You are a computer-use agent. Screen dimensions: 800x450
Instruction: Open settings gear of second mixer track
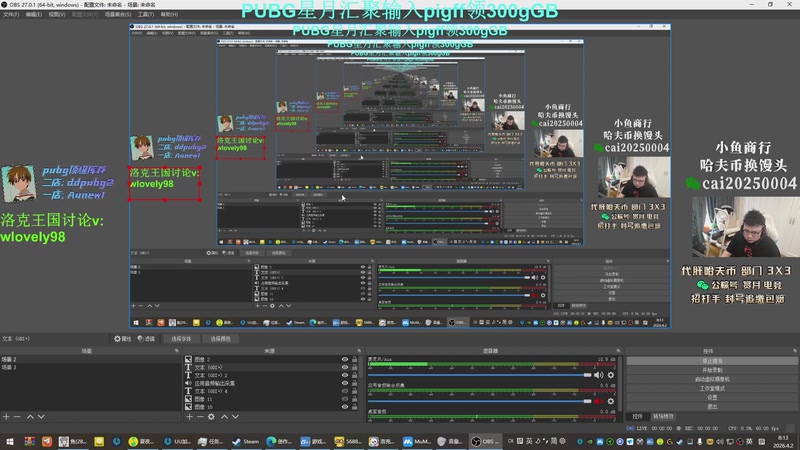[611, 401]
